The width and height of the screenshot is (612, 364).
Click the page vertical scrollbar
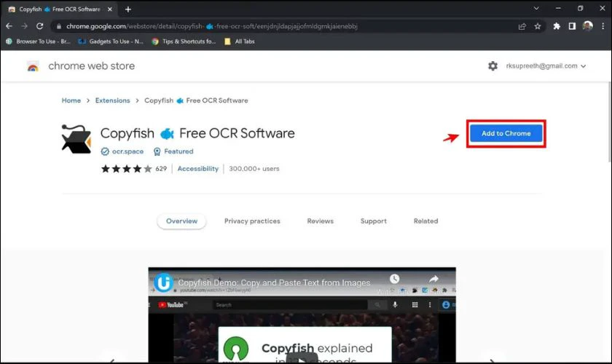click(x=609, y=122)
